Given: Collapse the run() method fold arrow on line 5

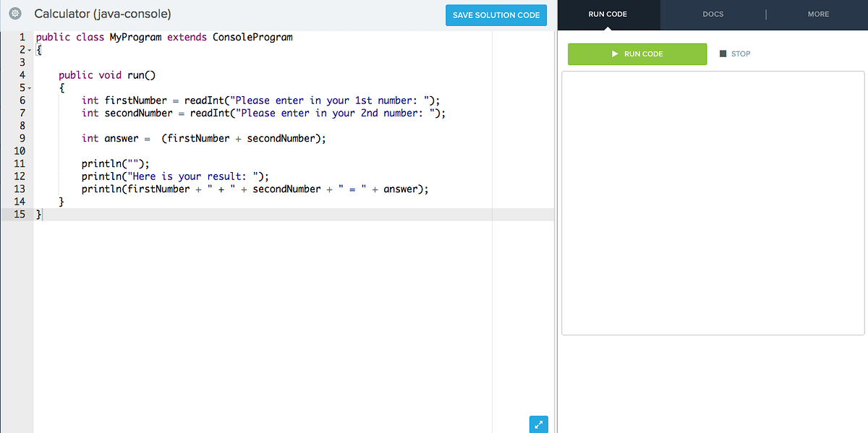Looking at the screenshot, I should click(x=28, y=87).
